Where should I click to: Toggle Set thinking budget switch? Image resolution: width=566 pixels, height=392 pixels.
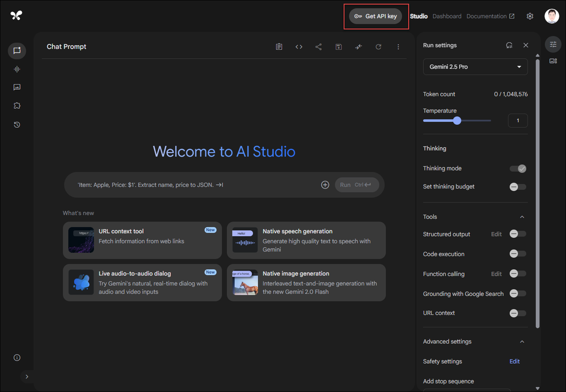coord(518,187)
